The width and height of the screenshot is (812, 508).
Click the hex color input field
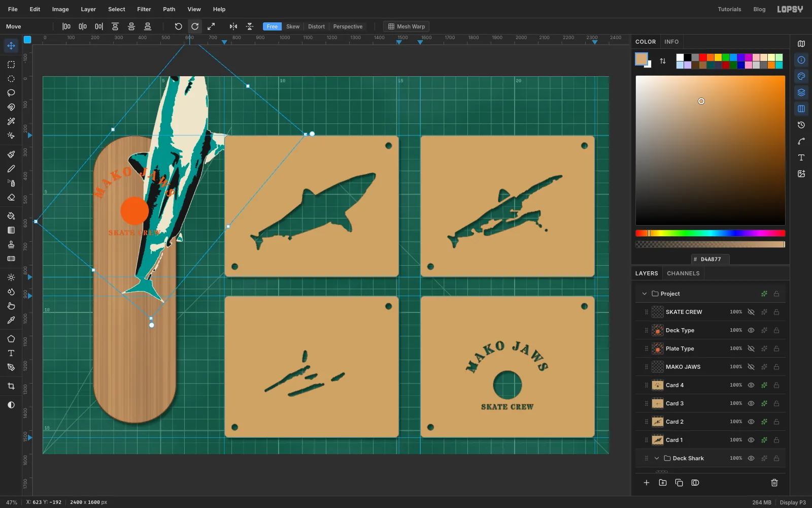click(x=710, y=259)
